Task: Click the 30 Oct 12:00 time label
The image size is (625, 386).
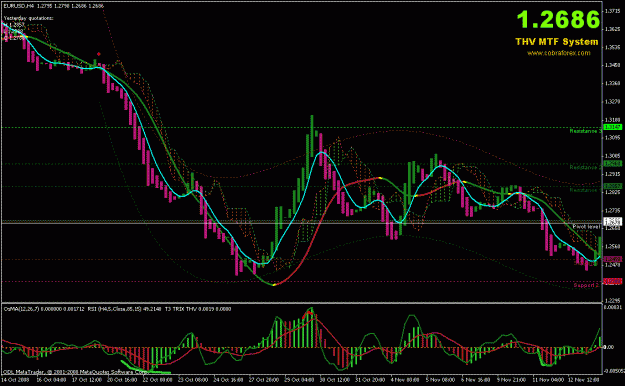Action: [x=334, y=380]
